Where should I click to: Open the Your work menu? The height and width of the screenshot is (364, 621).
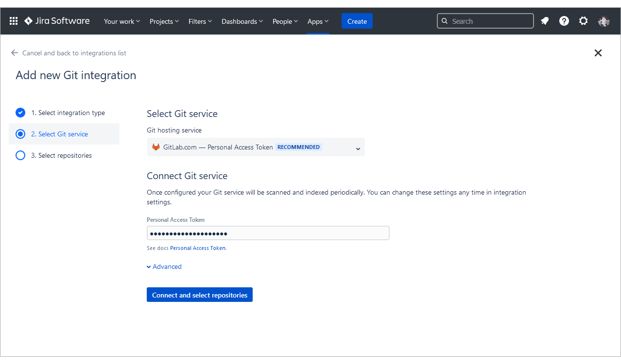pyautogui.click(x=121, y=21)
